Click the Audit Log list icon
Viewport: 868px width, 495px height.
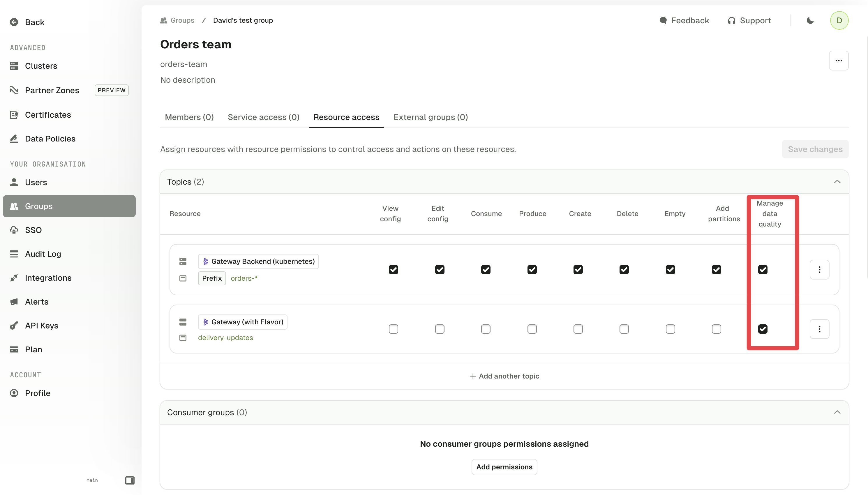click(x=14, y=254)
